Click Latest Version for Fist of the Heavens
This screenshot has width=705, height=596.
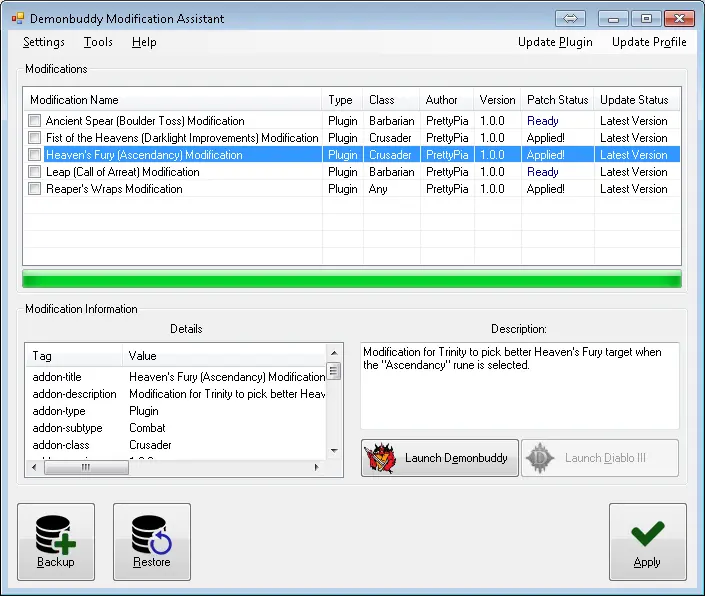point(634,138)
